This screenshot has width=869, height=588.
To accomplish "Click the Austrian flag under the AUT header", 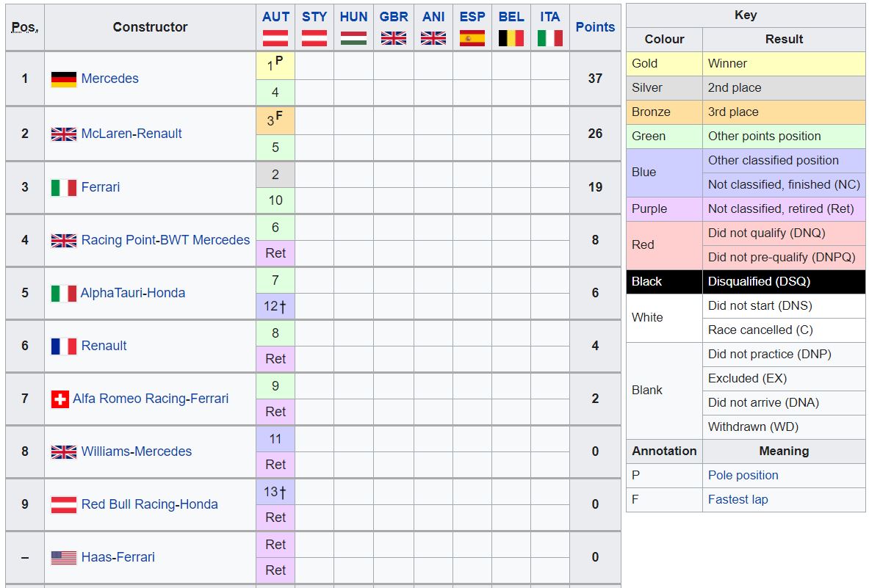I will [275, 38].
